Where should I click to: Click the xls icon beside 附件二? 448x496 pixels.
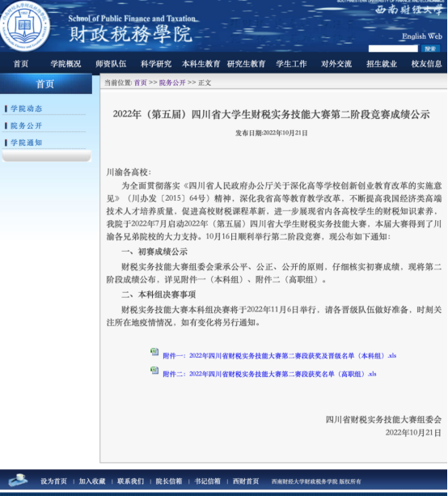click(154, 370)
